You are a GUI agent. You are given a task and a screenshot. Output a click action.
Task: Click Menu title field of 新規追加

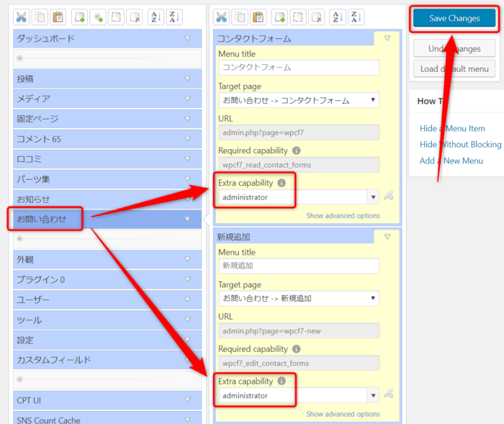[299, 266]
